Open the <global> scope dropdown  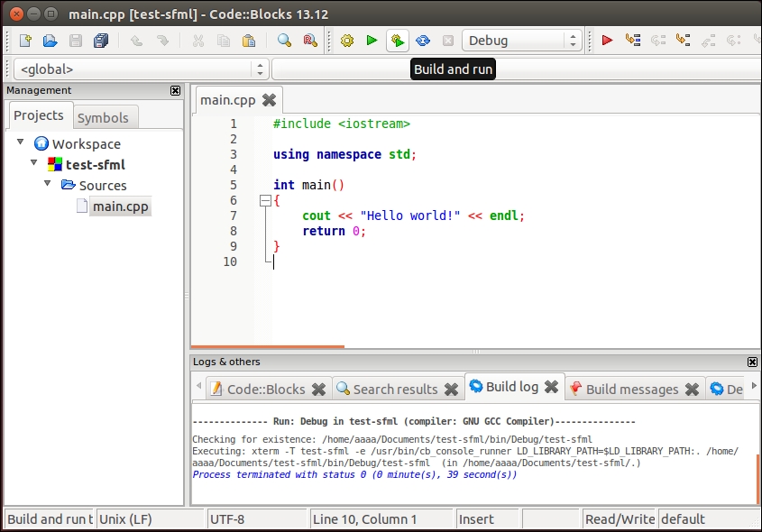click(141, 69)
